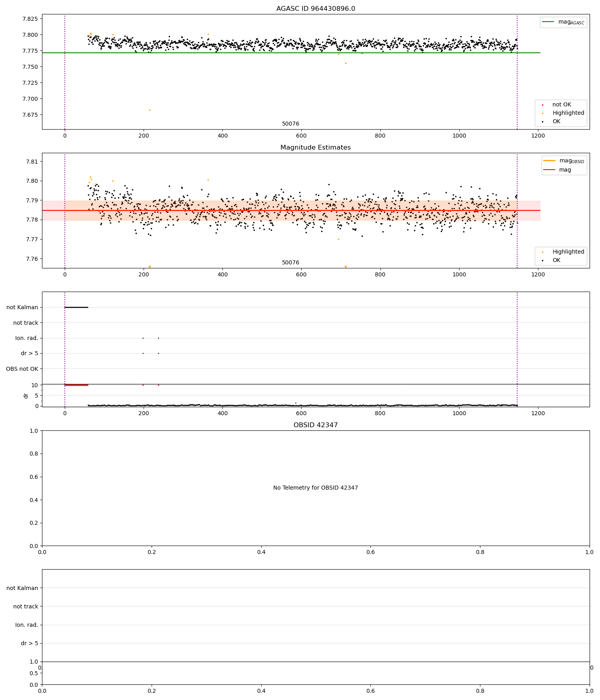Click the red mag line in Magnitude Estimates
This screenshot has width=600, height=700.
[291, 210]
